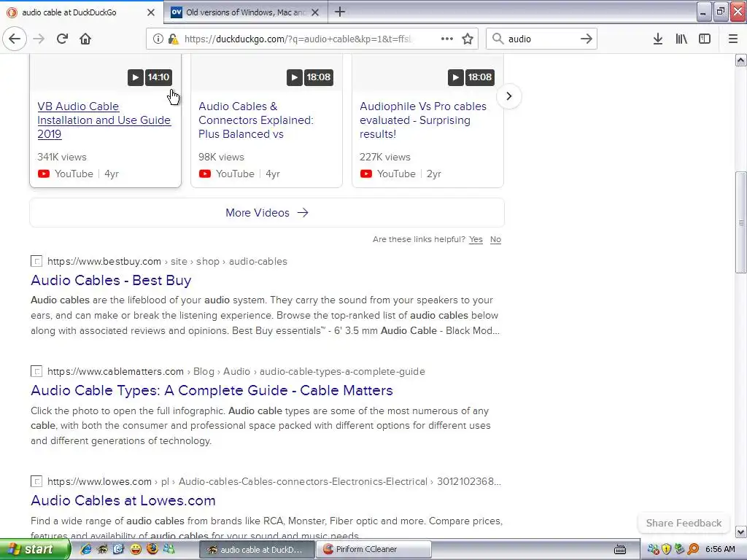Screen dimensions: 747x560
Task: Click the YouTube icon on 98K views card
Action: pos(204,174)
